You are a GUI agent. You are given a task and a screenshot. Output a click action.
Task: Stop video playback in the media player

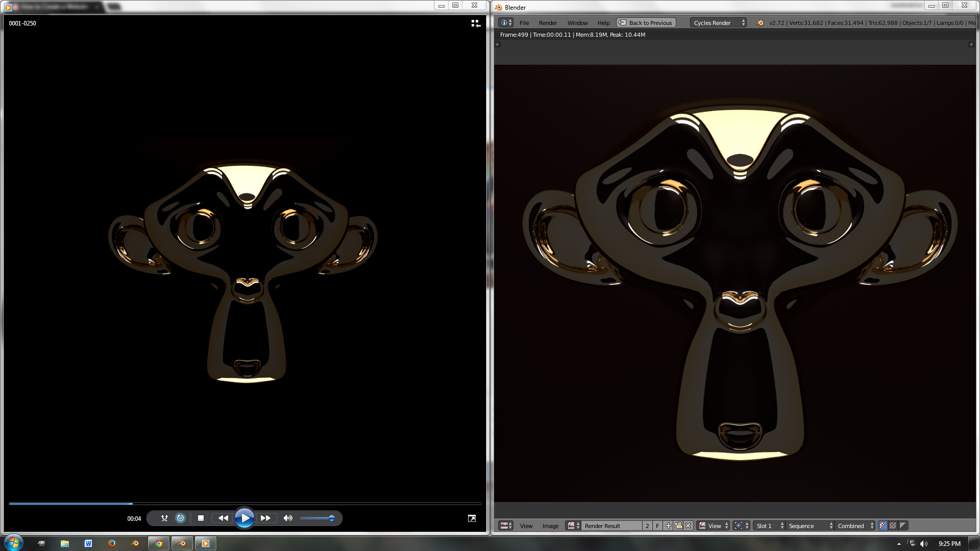click(x=201, y=518)
